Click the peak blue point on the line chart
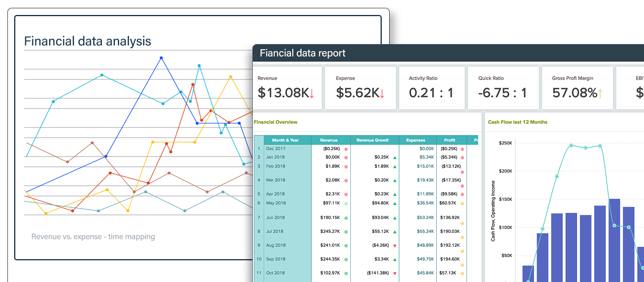This screenshot has width=644, height=282. [161, 58]
